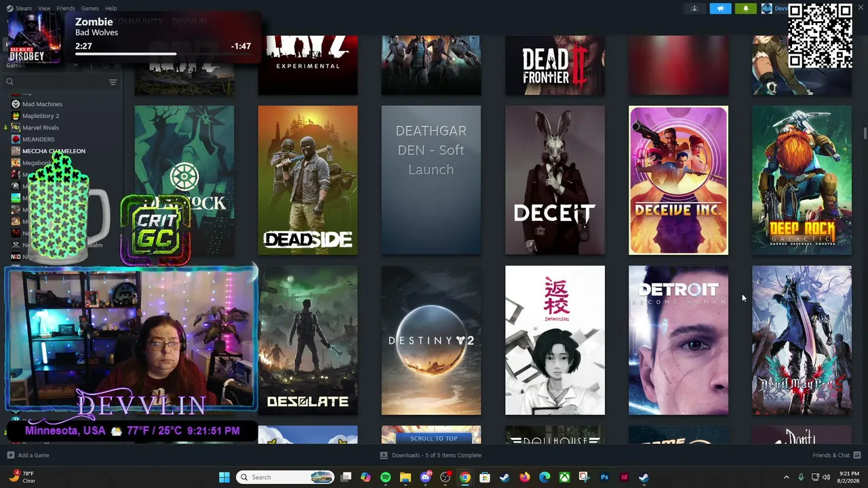This screenshot has width=868, height=488.
Task: Open the Detention game cover
Action: tap(555, 340)
